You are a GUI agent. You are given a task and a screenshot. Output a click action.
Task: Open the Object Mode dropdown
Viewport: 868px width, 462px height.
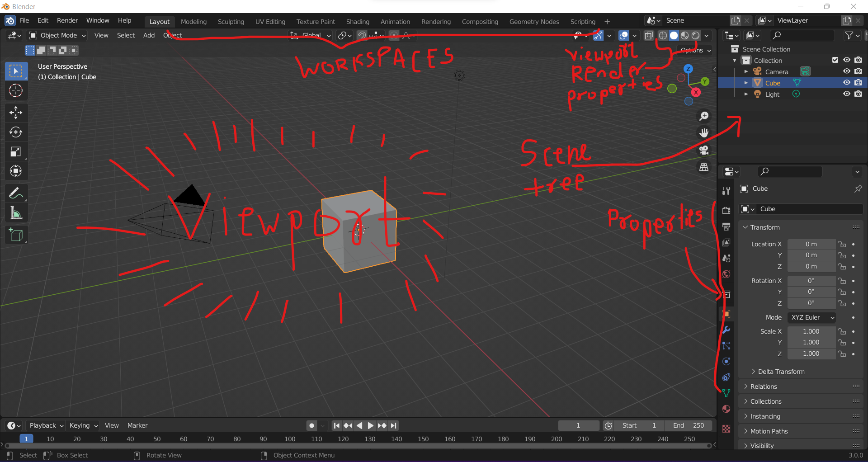(57, 35)
